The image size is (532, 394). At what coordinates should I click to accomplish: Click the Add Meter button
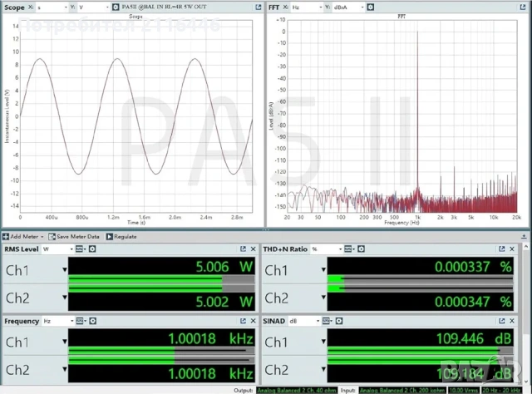(22, 237)
